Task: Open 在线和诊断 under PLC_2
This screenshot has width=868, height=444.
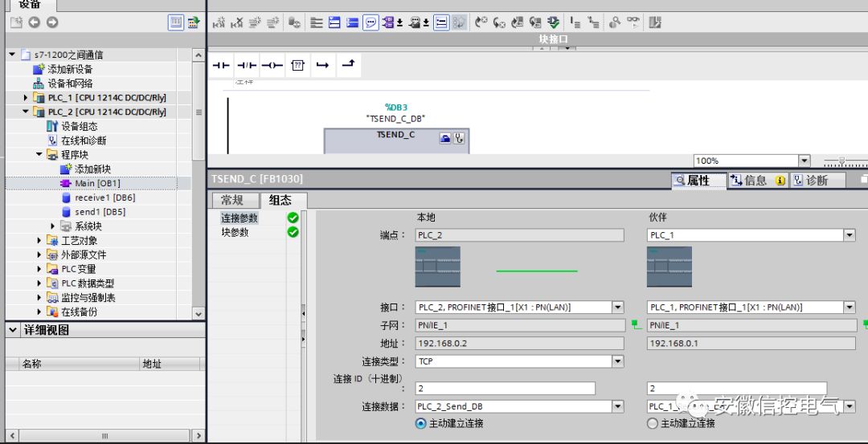Action: (x=84, y=141)
